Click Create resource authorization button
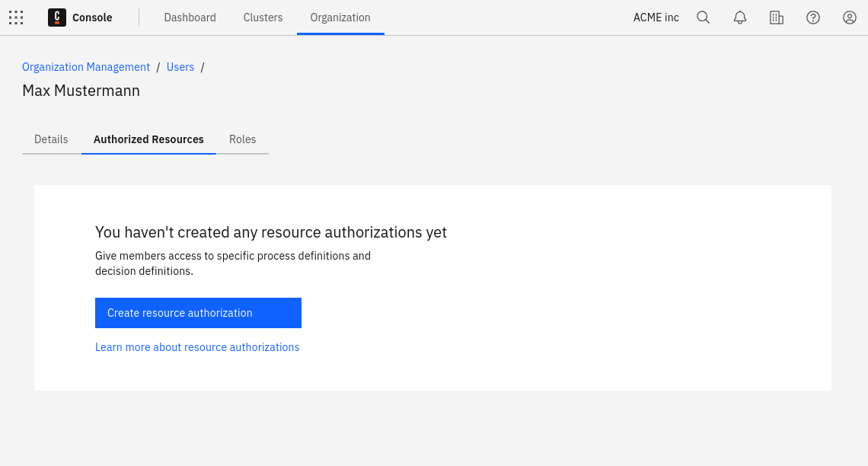This screenshot has width=868, height=466. [x=198, y=313]
